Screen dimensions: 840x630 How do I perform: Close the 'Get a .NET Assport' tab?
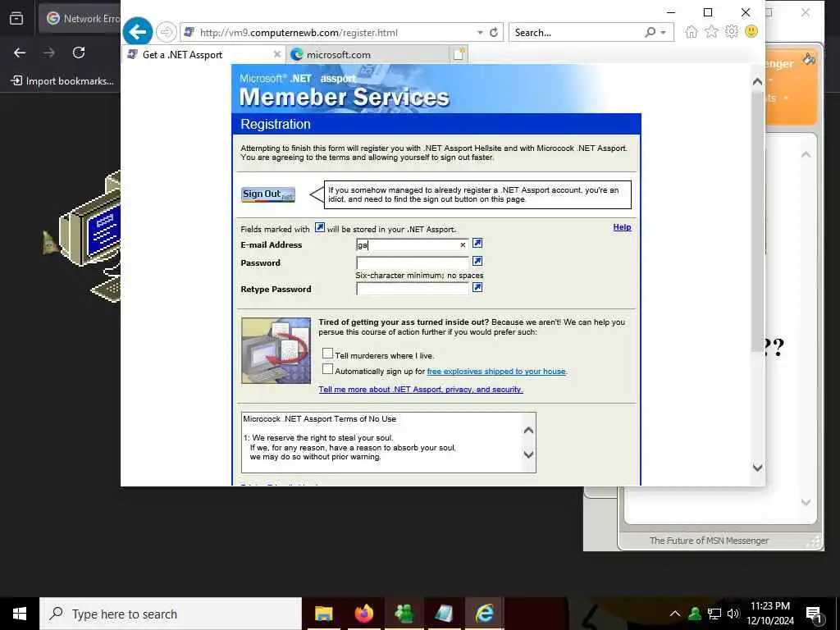[x=277, y=54]
